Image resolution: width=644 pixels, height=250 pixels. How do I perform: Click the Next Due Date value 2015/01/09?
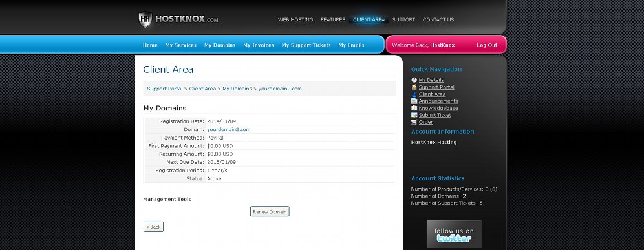221,163
